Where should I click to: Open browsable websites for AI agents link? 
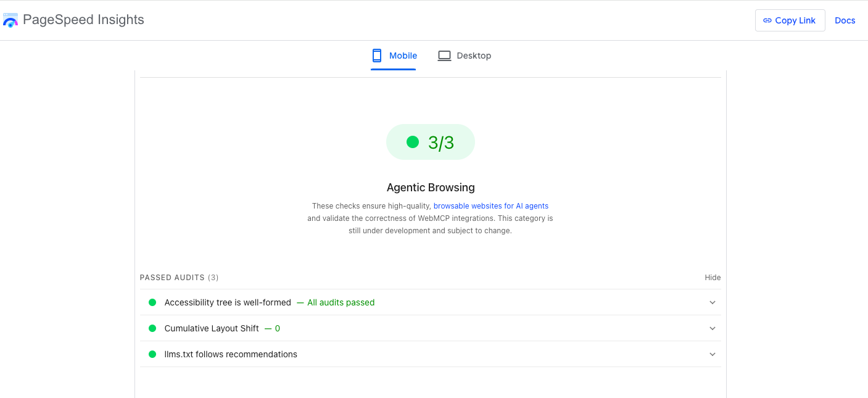point(491,206)
